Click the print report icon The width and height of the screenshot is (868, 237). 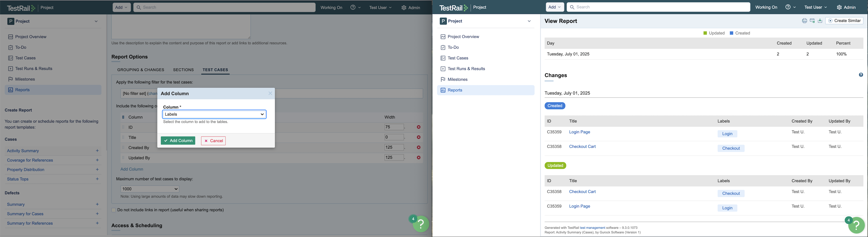[804, 21]
